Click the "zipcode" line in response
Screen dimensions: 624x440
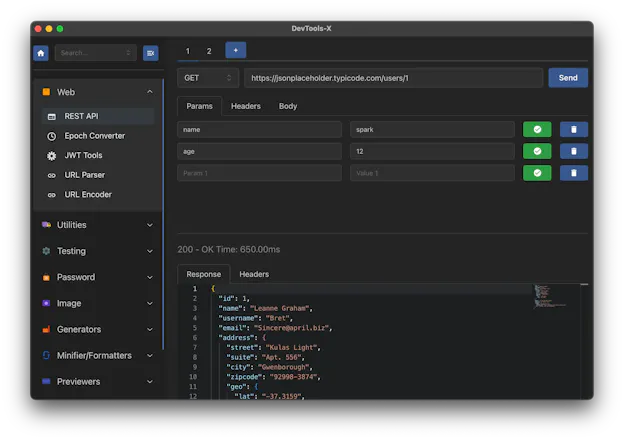click(273, 377)
